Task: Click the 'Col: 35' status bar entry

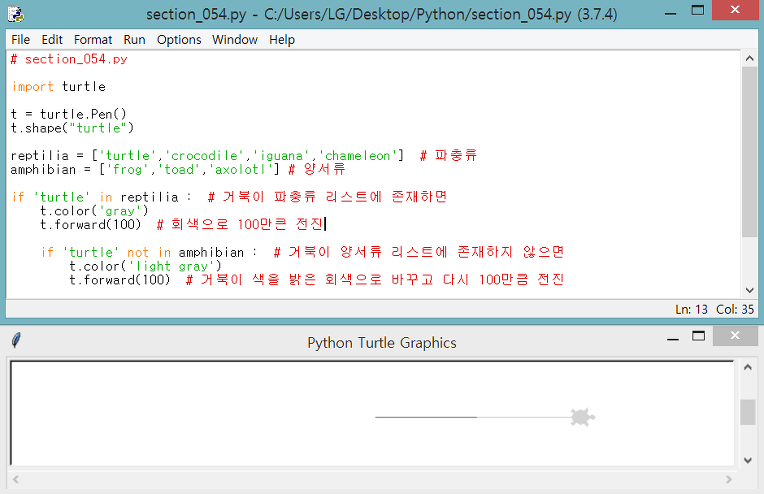Action: point(735,309)
